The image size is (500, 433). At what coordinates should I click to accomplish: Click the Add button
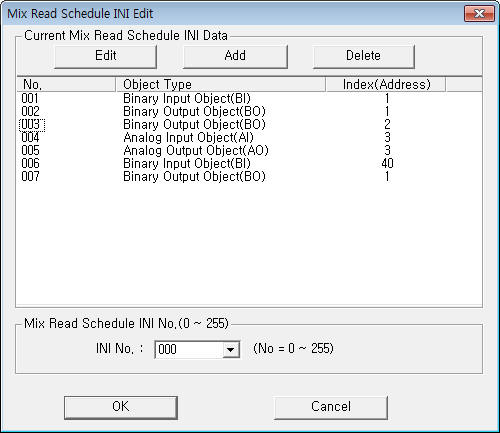(235, 57)
